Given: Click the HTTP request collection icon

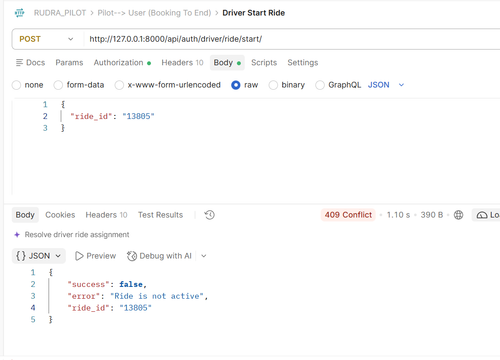Looking at the screenshot, I should 20,13.
